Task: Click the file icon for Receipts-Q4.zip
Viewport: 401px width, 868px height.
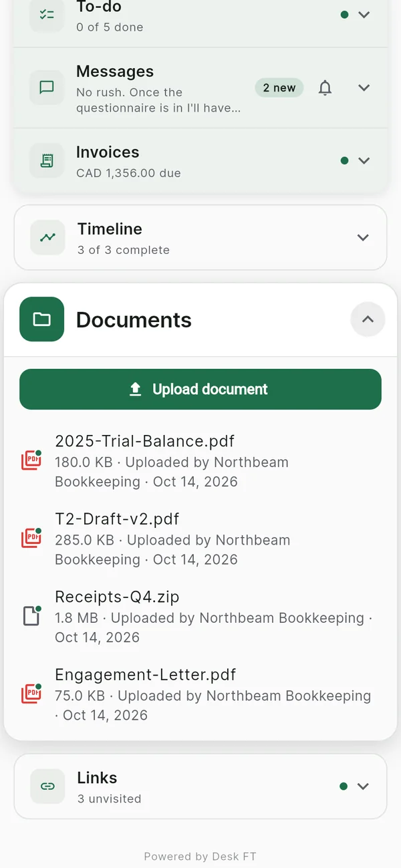Action: [31, 616]
